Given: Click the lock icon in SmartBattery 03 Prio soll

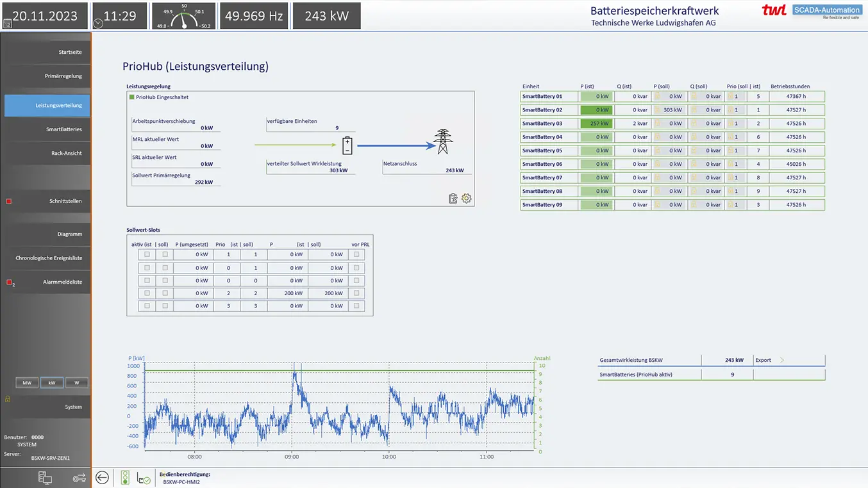Looking at the screenshot, I should pos(731,124).
